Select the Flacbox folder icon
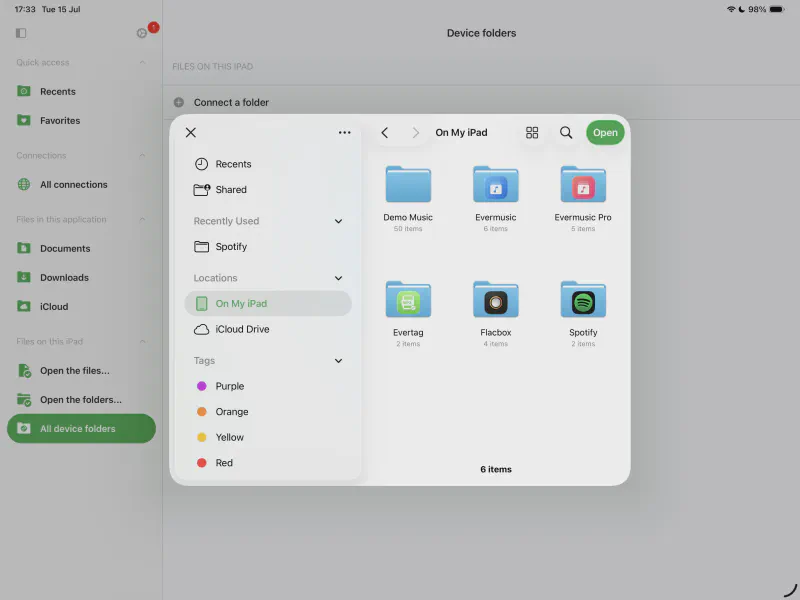Screen dimensions: 800x600 pos(495,300)
